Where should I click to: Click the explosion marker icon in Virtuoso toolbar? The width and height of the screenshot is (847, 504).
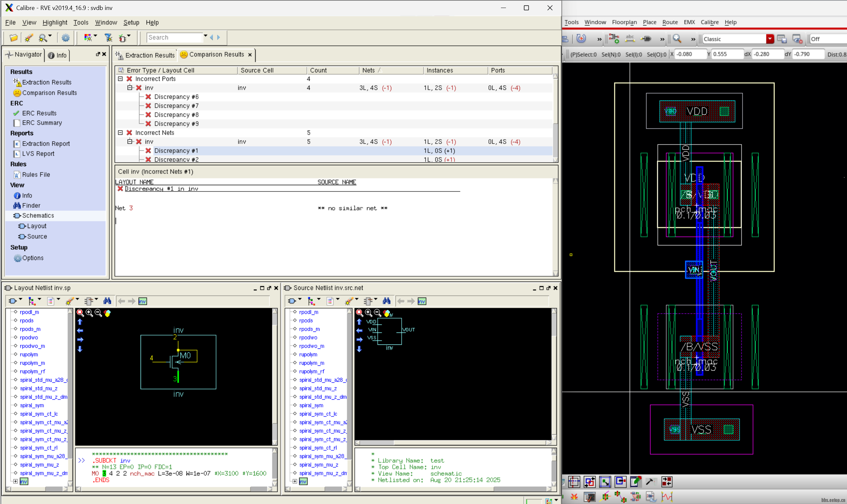[574, 497]
